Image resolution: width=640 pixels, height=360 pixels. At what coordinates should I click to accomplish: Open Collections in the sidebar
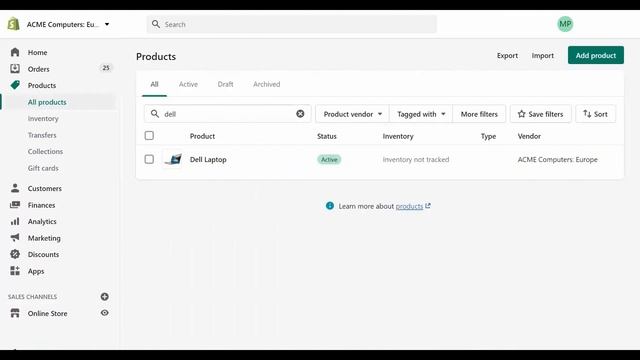45,151
